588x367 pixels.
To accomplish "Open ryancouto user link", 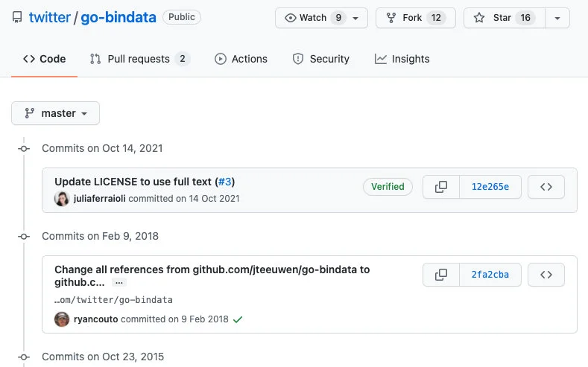I will coord(96,319).
